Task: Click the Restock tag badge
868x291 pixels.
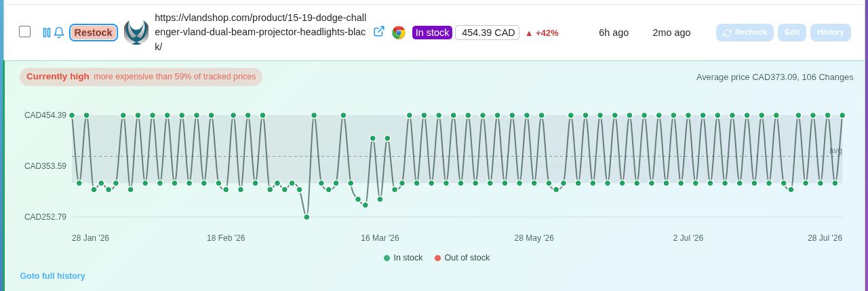Action: 94,33
